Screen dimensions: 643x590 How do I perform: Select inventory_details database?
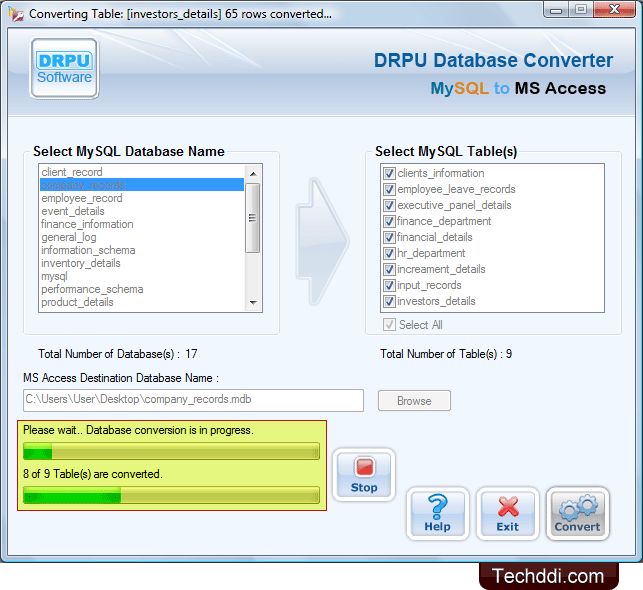[142, 263]
